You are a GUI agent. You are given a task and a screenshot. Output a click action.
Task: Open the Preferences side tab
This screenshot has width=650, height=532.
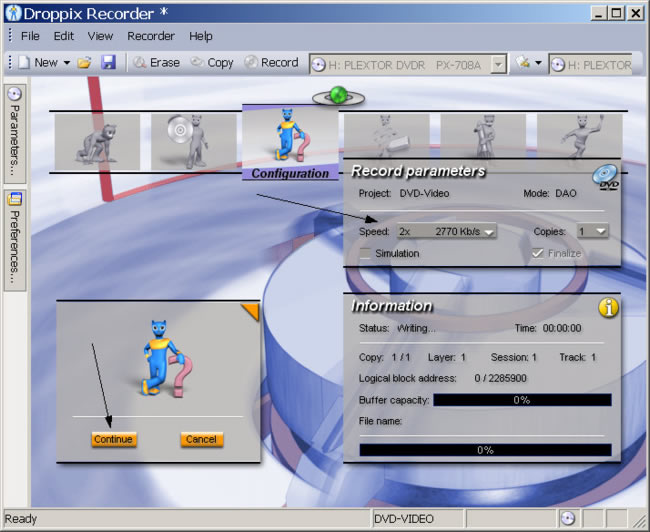click(15, 240)
